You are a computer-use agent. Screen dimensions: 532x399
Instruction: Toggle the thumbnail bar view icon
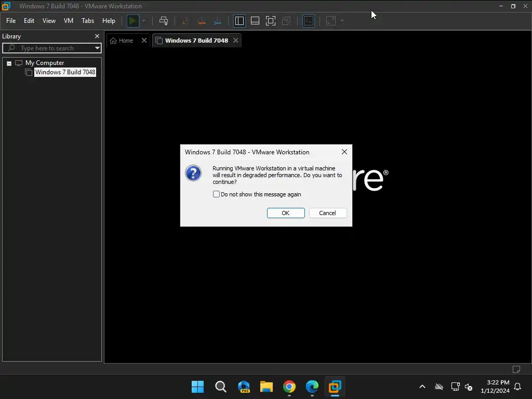coord(255,21)
